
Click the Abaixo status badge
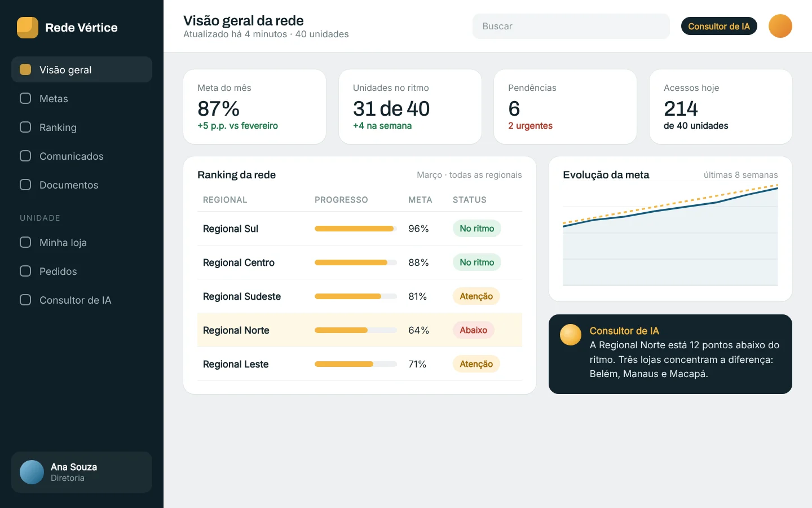[474, 330]
